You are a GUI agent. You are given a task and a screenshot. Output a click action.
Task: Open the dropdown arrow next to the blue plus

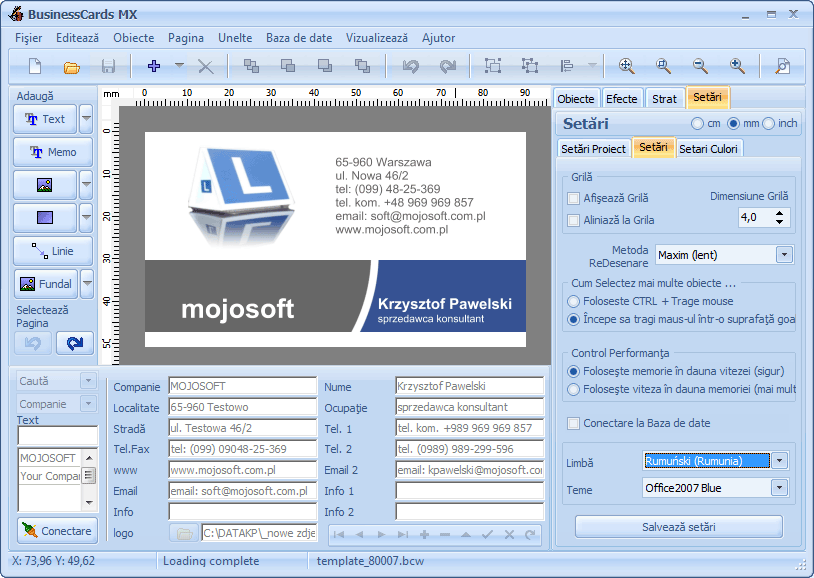click(179, 65)
